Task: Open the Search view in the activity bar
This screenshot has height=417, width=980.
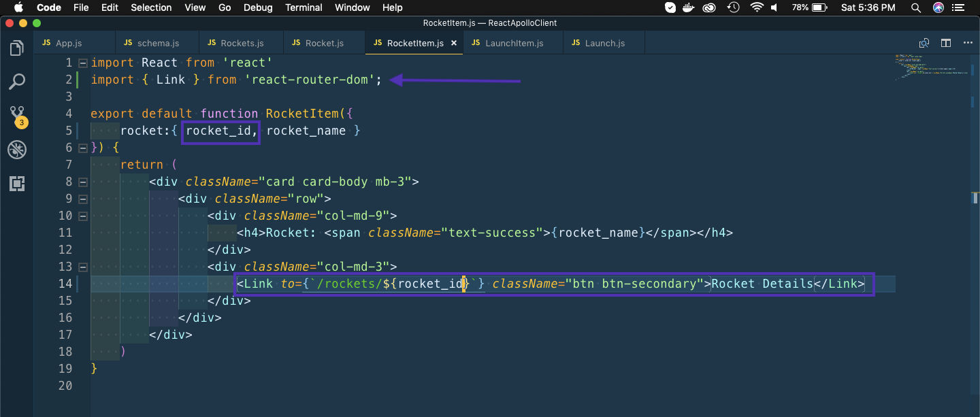Action: pyautogui.click(x=17, y=82)
